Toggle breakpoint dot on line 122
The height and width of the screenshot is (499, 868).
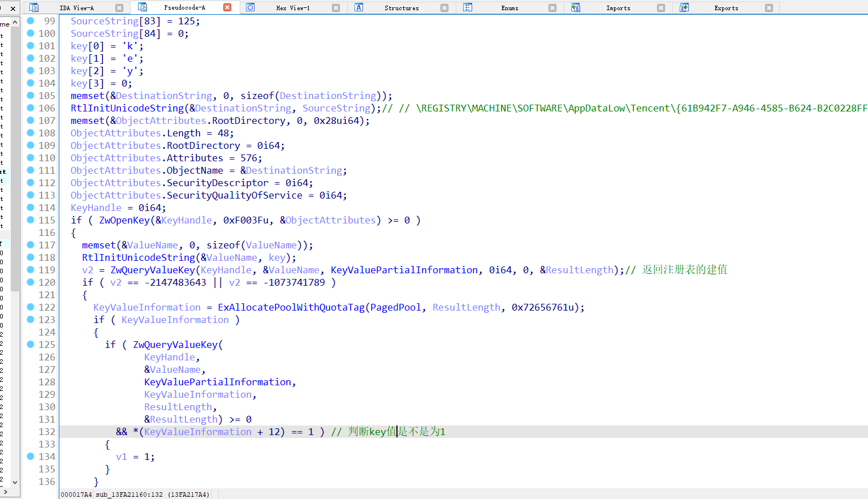pos(31,307)
